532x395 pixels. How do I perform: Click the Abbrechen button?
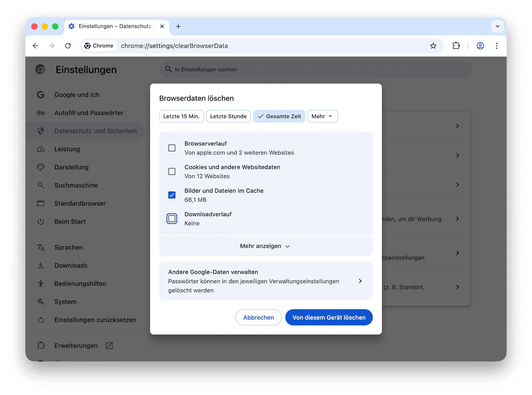click(258, 317)
